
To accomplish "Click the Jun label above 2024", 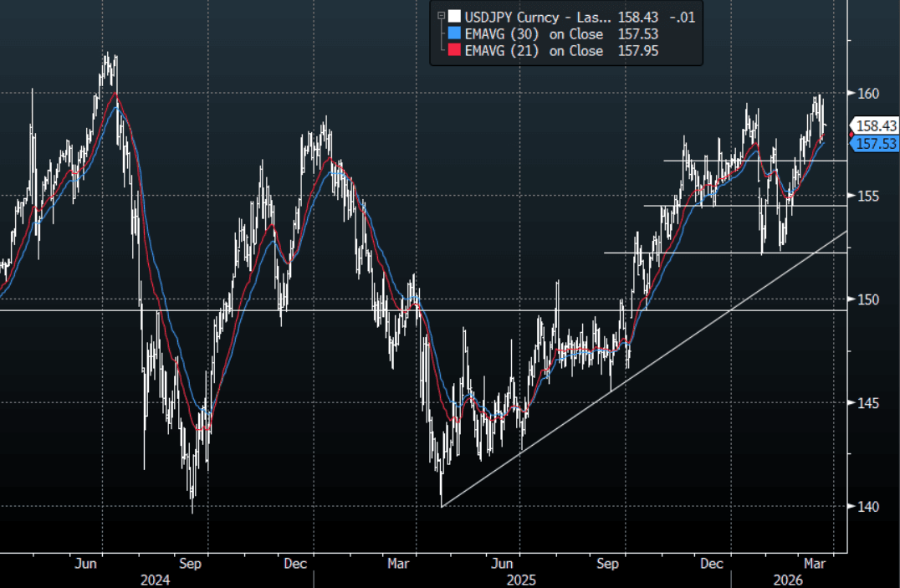I will click(85, 563).
